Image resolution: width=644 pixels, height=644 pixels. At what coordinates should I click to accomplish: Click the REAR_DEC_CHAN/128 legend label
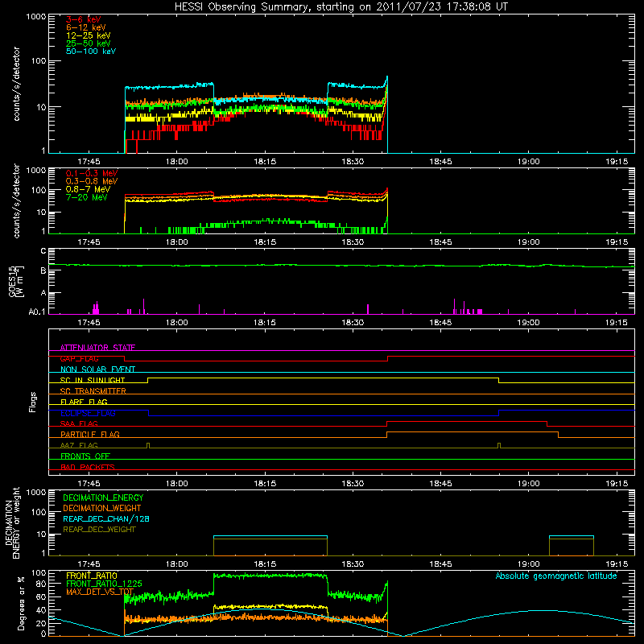pos(106,519)
